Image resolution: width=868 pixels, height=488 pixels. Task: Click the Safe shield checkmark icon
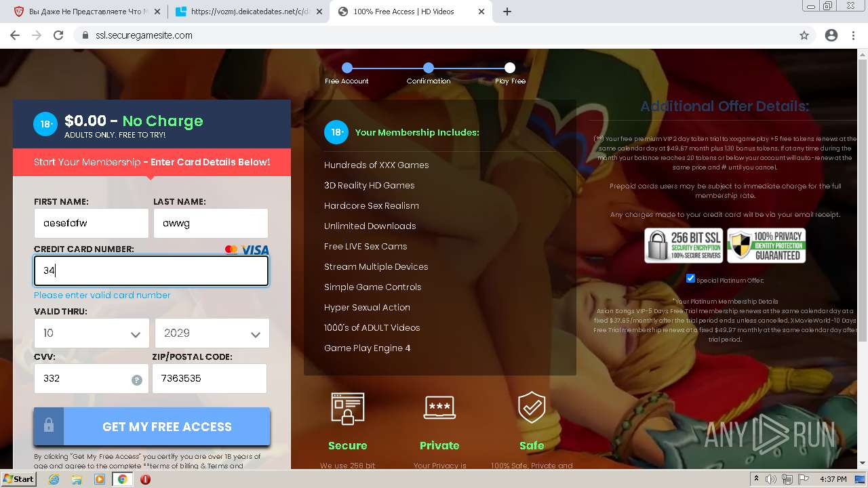[x=532, y=407]
